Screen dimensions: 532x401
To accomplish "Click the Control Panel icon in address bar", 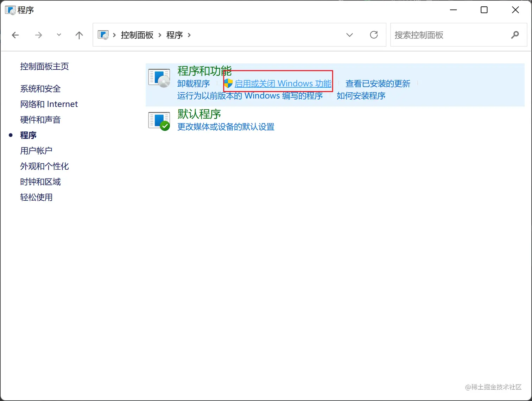I will pos(103,35).
